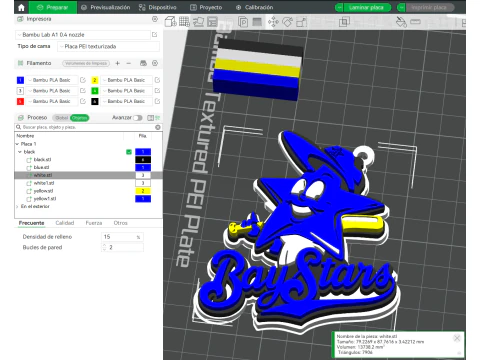
Task: Expand the En el exterior node
Action: (x=17, y=207)
